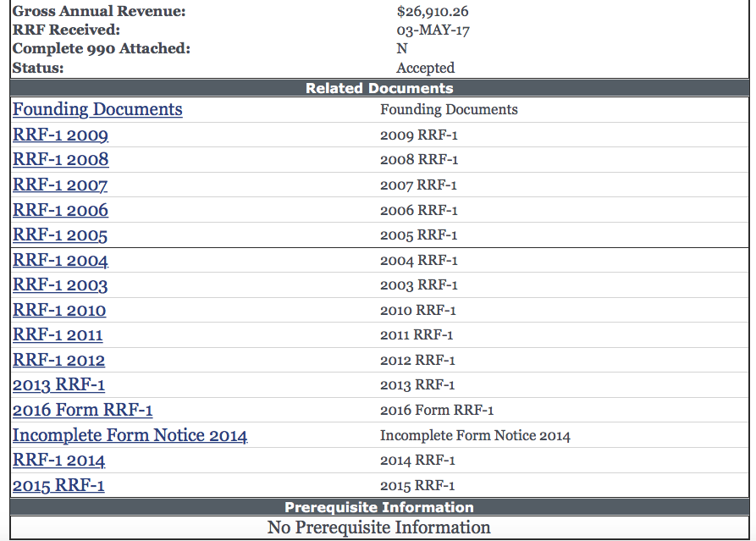Screen dimensions: 756x541
Task: Click the RRF-1 2014 link
Action: coord(58,461)
